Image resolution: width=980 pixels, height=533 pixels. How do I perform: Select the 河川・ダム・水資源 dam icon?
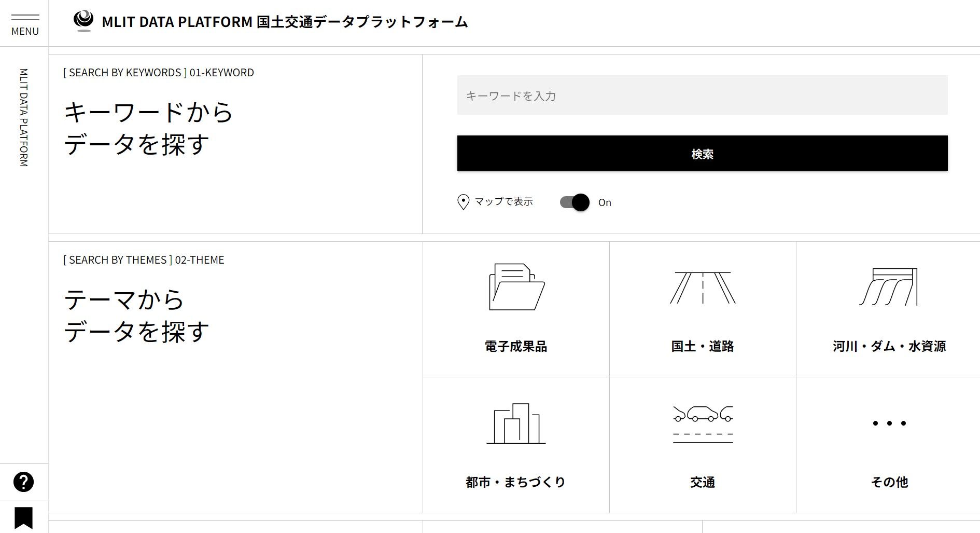889,287
